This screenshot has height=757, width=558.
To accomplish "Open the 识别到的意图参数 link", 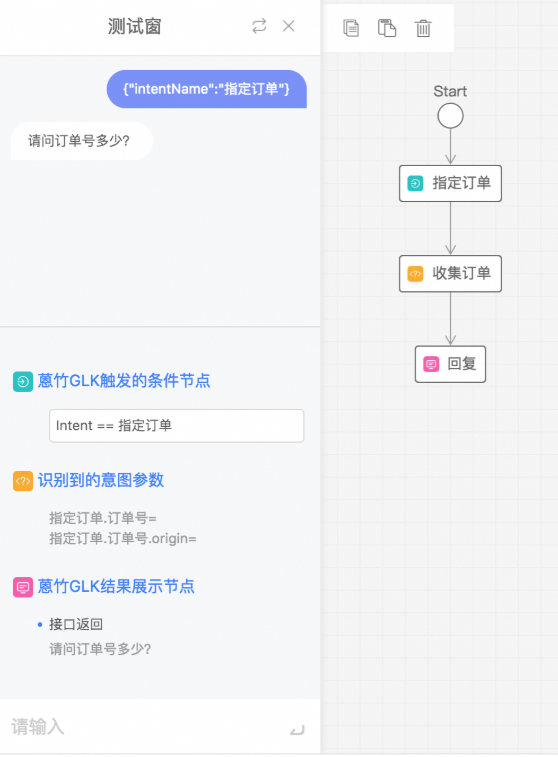I will tap(101, 480).
